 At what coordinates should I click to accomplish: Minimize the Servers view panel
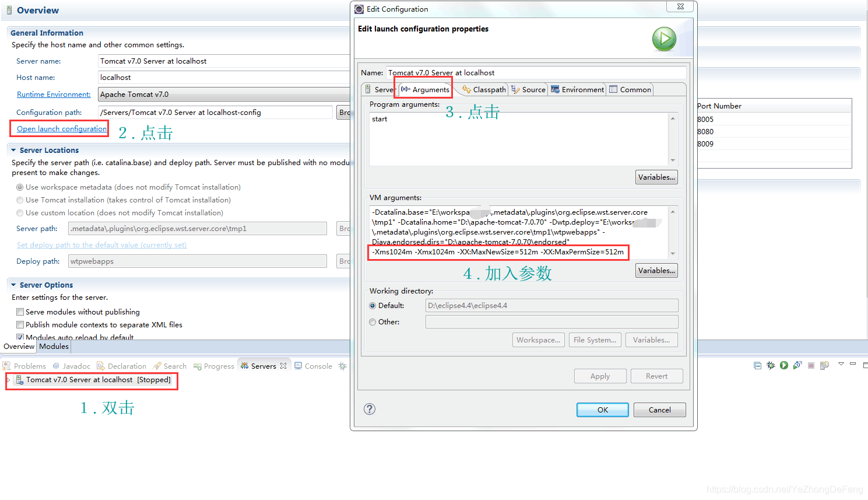coord(853,363)
